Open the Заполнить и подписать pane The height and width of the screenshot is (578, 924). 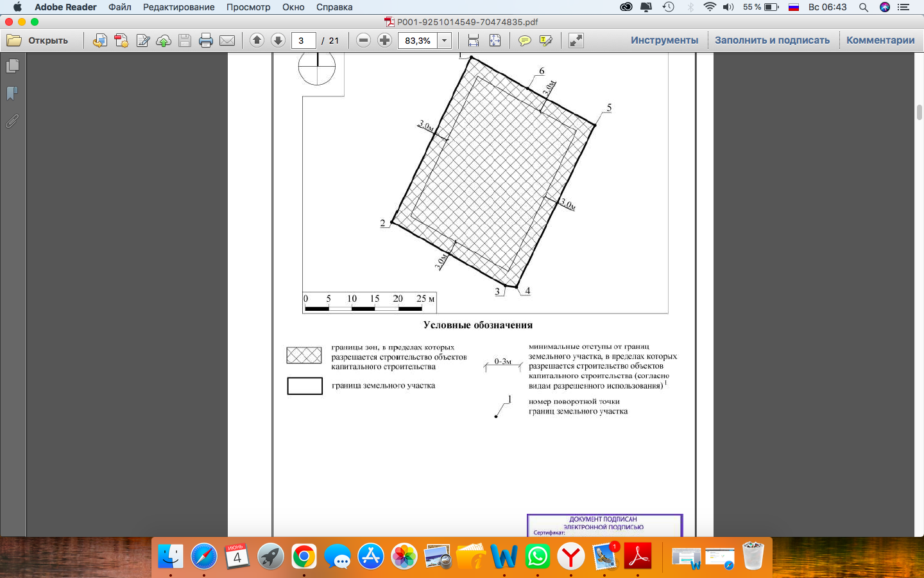pyautogui.click(x=772, y=40)
